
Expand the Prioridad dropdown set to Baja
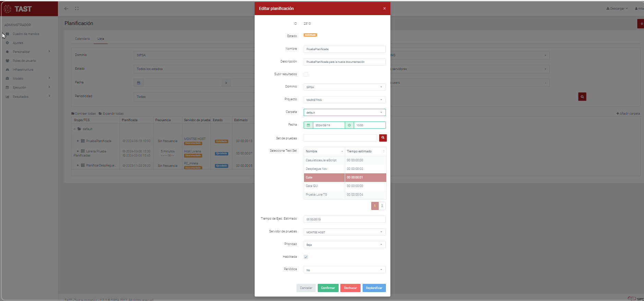pyautogui.click(x=344, y=245)
